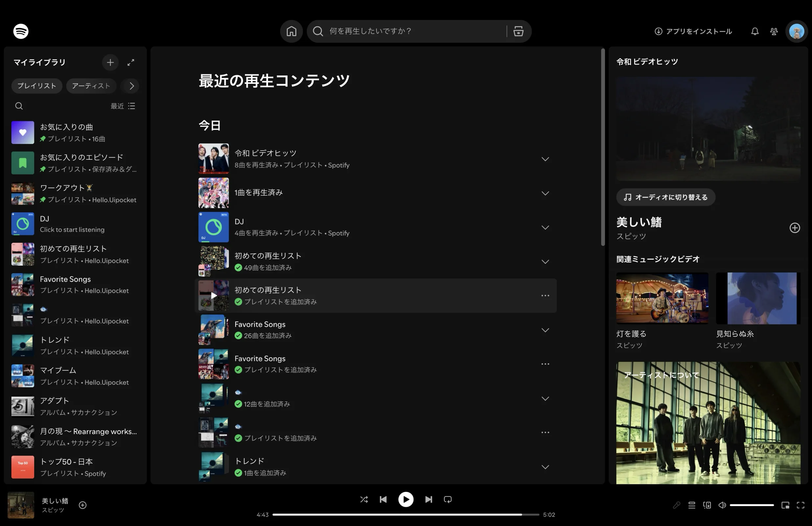Viewport: 812px width, 526px height.
Task: Open the Browse icon in search bar
Action: 518,32
